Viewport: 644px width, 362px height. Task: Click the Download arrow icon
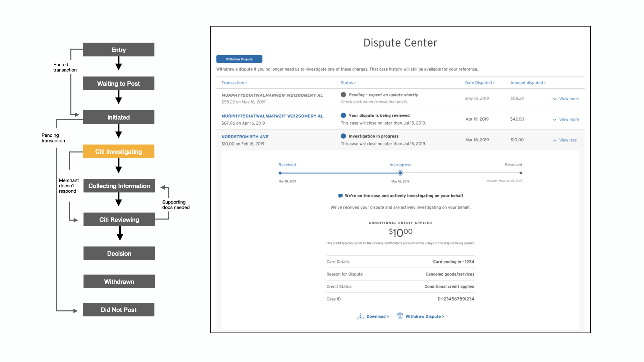pyautogui.click(x=360, y=316)
